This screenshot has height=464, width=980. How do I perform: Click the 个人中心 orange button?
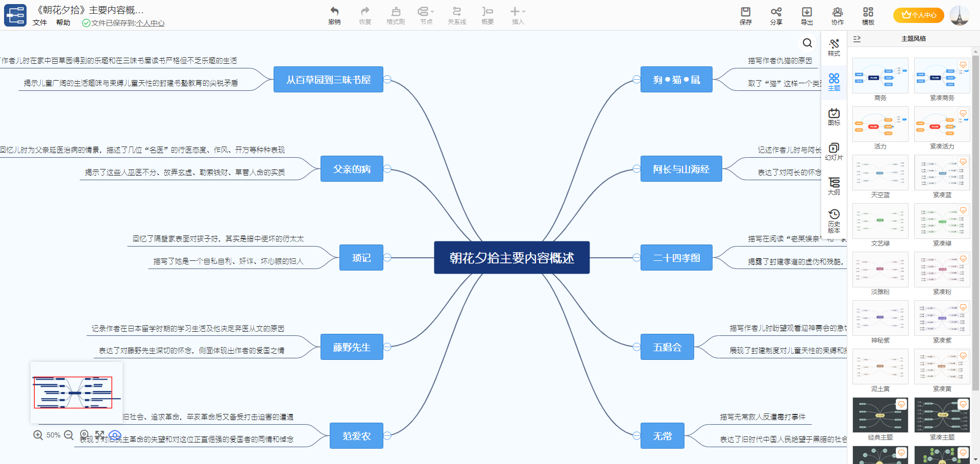point(919,15)
